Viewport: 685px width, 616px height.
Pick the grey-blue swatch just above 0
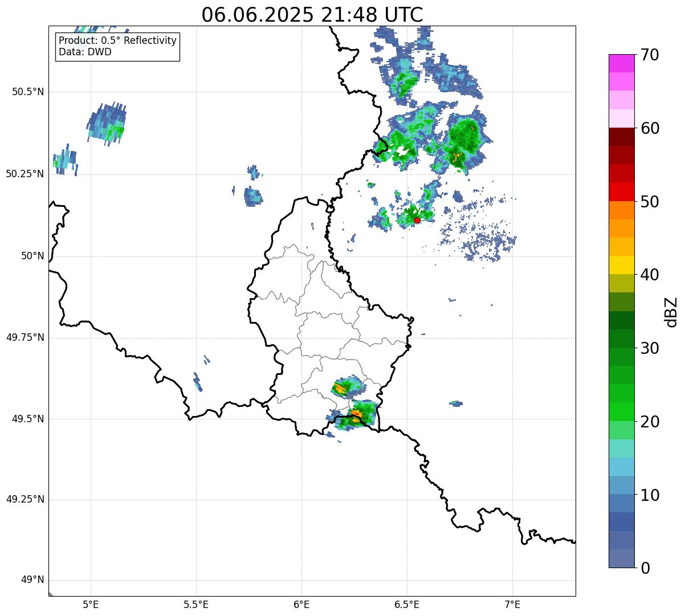[x=622, y=558]
